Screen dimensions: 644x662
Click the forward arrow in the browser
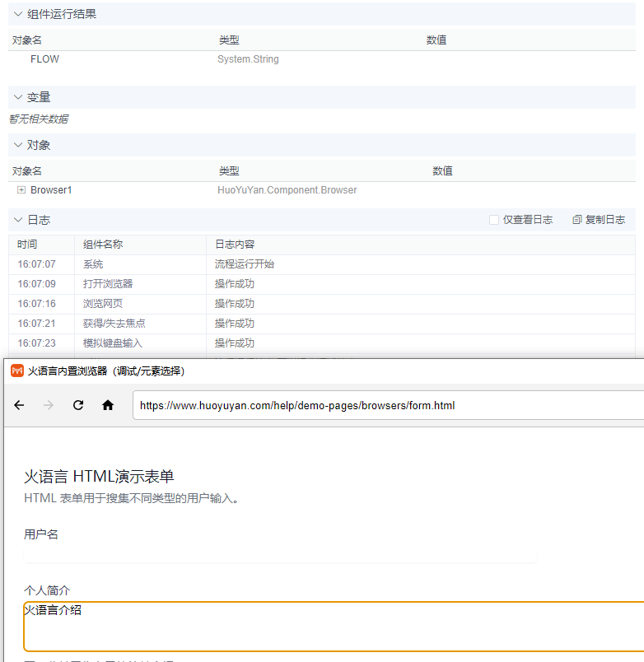click(49, 405)
